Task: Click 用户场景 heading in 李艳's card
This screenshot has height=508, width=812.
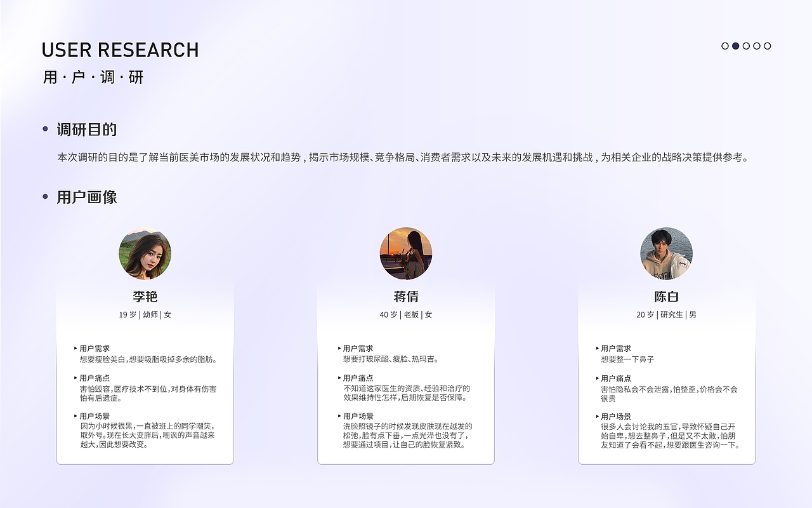Action: tap(95, 416)
